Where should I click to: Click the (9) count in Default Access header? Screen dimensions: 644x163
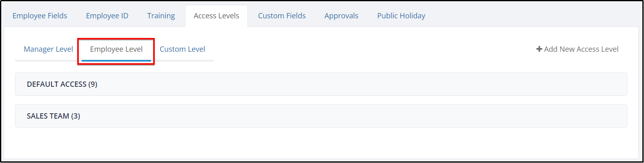coord(93,84)
